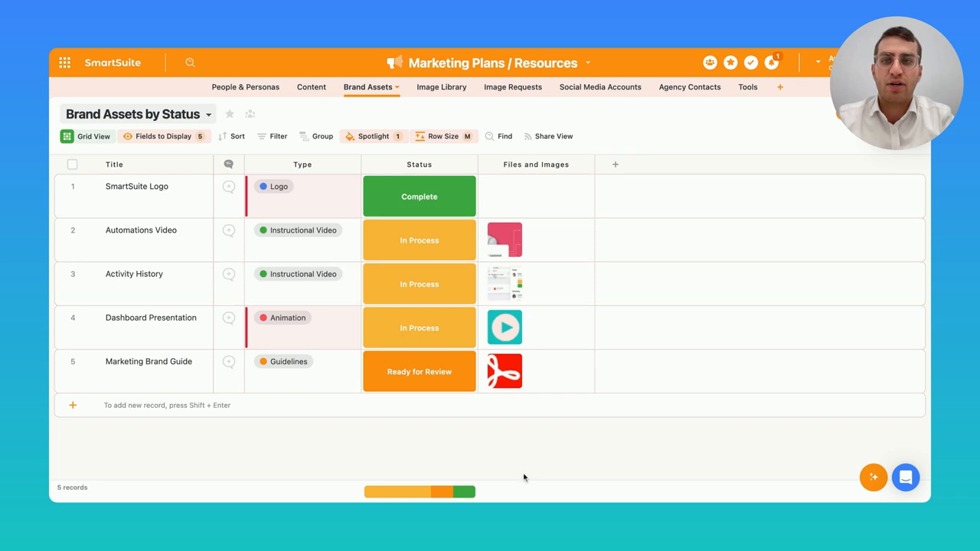Click the comments column header icon
This screenshot has height=551, width=980.
(x=228, y=165)
